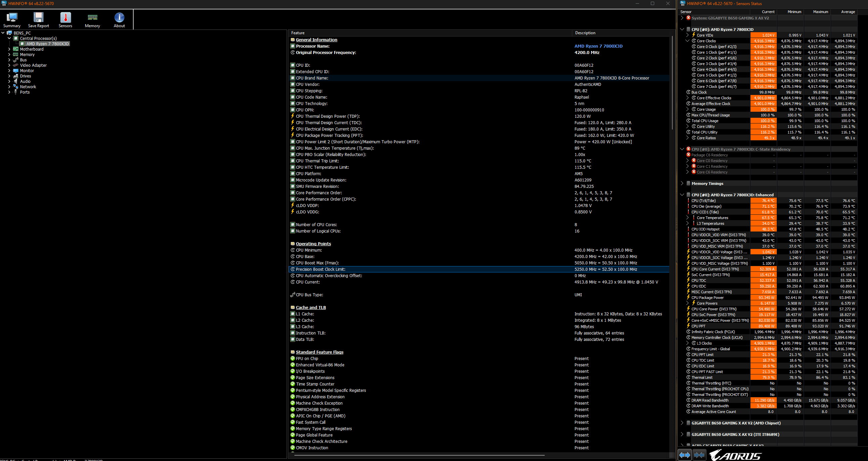Select the CPU Brand Name row
Viewport: 868px width, 461px height.
[479, 78]
